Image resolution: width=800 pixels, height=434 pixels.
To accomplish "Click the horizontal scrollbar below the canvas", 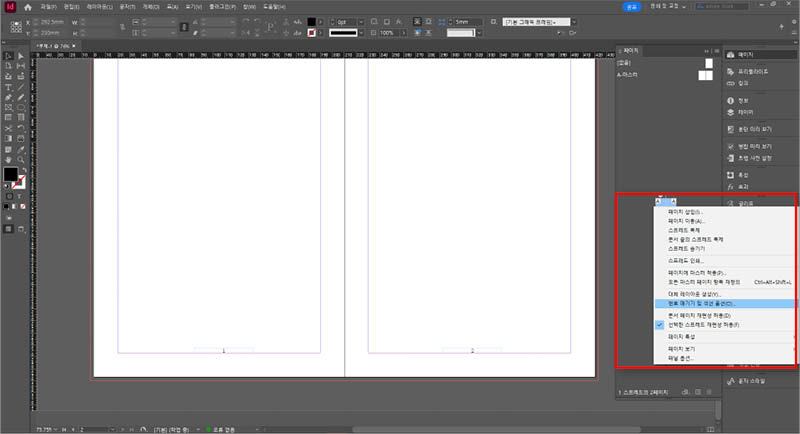I will pyautogui.click(x=497, y=429).
